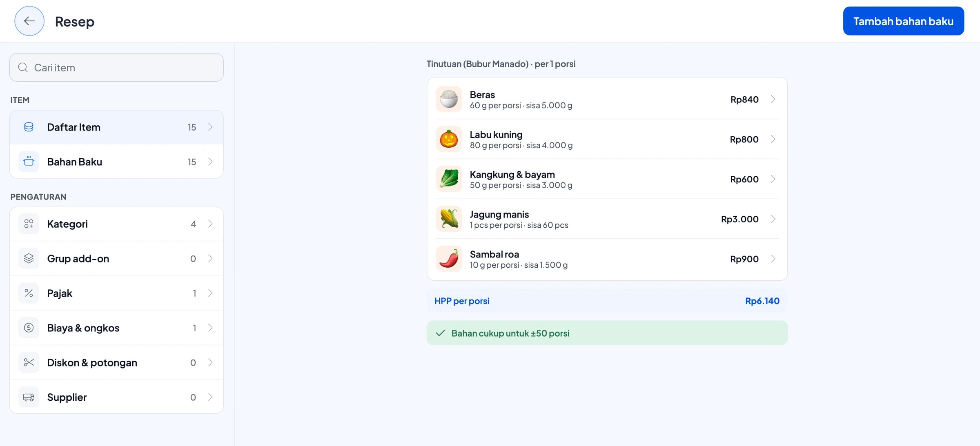Open Jagung manis details via its chevron

point(773,219)
